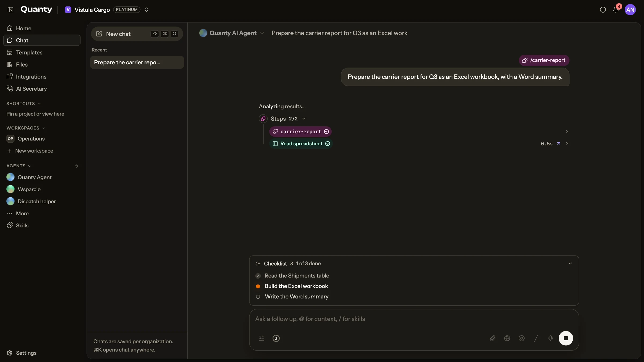The width and height of the screenshot is (644, 362).
Task: Attach a file with the paperclip icon
Action: [492, 338]
